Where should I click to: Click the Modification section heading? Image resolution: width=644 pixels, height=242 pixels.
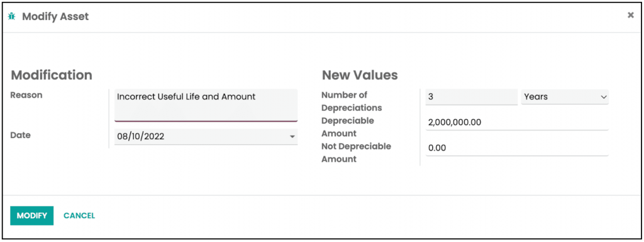click(x=52, y=75)
